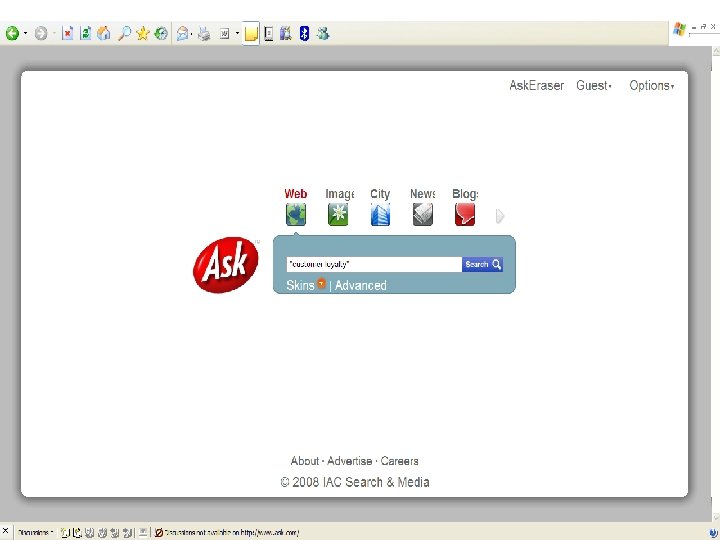Screen dimensions: 720x540
Task: Open the Advertise footer link
Action: click(x=349, y=461)
